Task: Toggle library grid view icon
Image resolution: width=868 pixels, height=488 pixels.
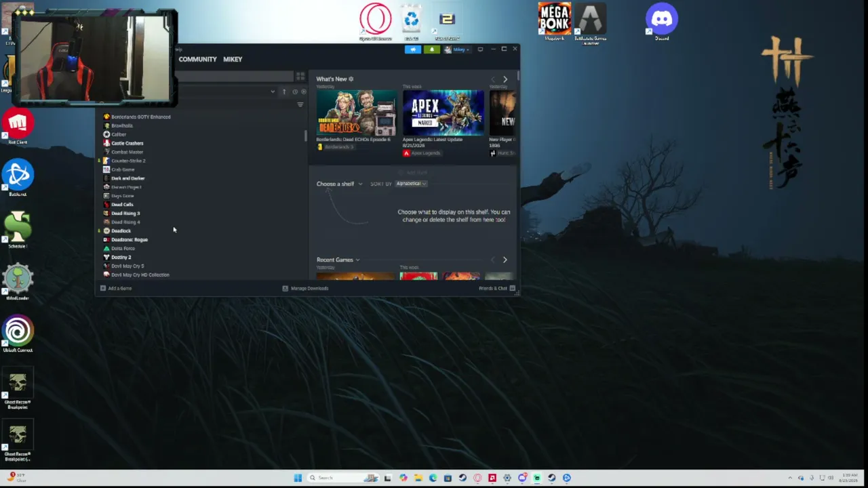Action: point(300,77)
